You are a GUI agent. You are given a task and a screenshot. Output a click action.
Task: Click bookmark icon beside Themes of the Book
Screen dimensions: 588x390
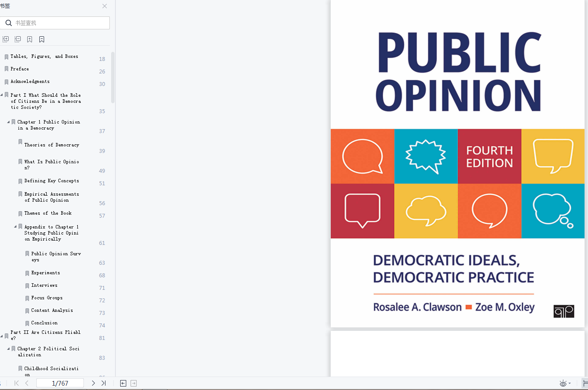[20, 214]
